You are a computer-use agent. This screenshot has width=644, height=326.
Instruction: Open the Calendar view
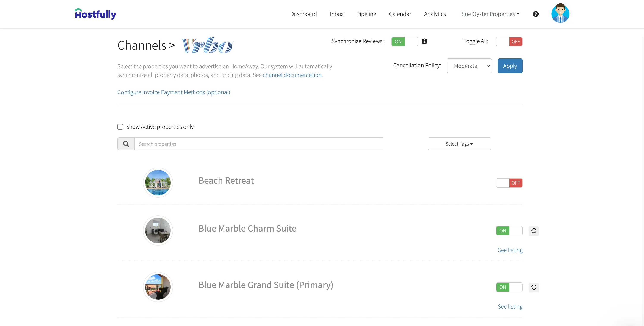tap(400, 14)
